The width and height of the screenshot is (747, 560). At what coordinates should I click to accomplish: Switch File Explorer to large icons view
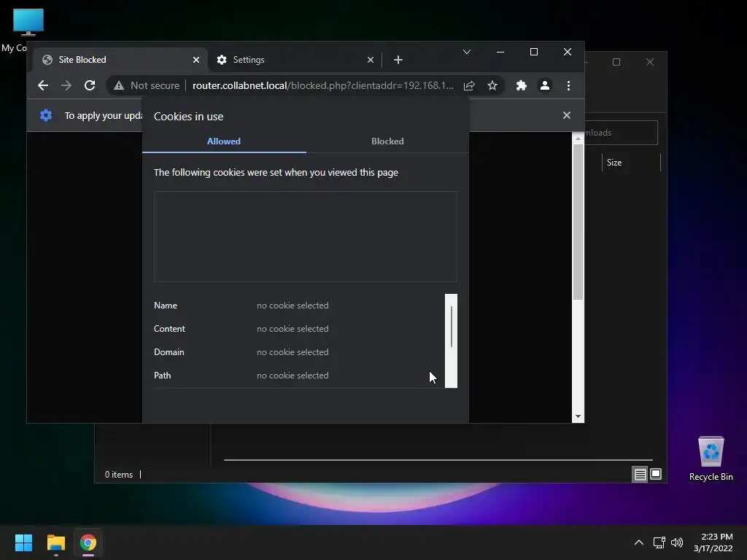pyautogui.click(x=656, y=474)
